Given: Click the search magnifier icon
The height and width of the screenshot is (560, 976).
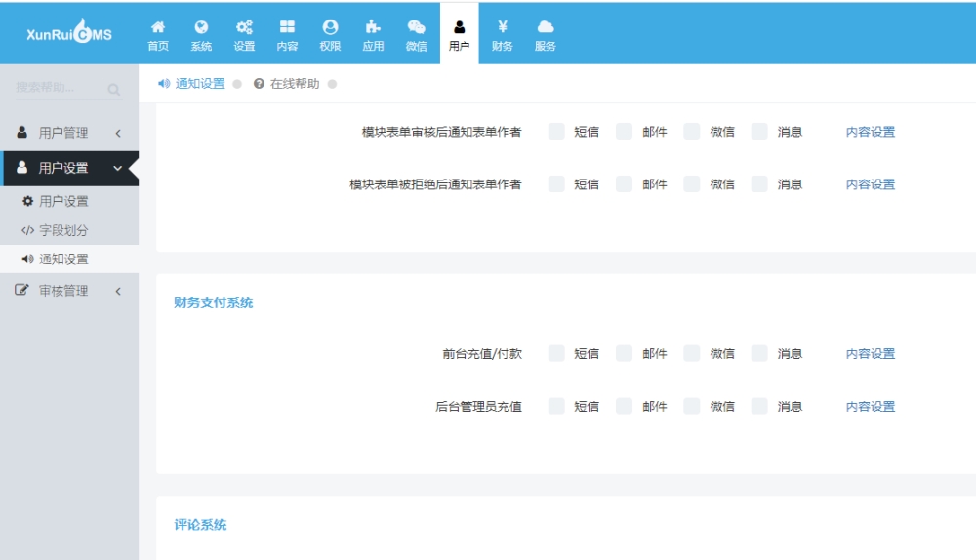Looking at the screenshot, I should pos(113,90).
